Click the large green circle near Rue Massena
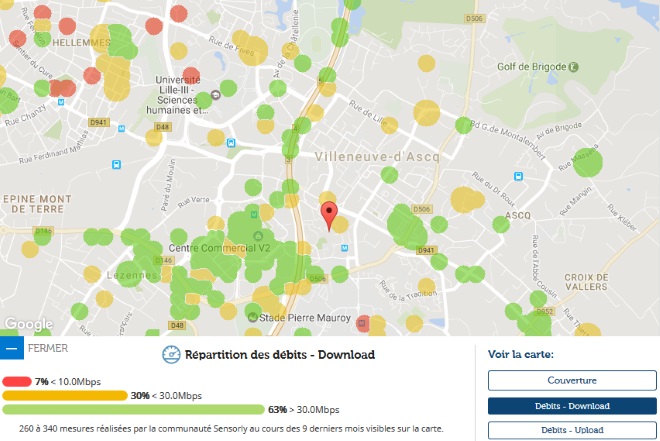 (587, 162)
